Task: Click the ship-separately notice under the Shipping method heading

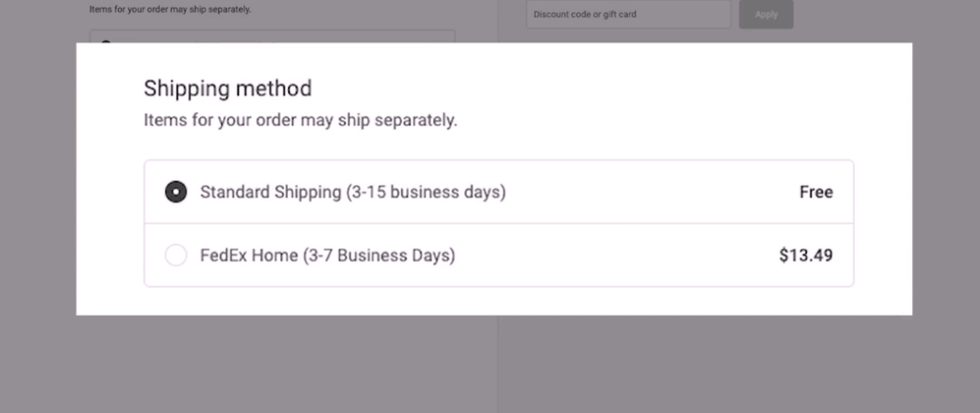Action: coord(301,121)
